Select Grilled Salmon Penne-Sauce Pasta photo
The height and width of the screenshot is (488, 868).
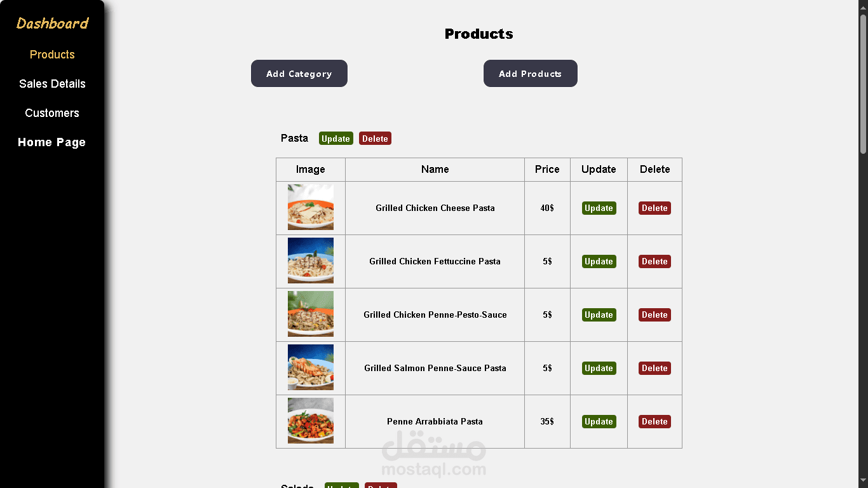point(311,367)
